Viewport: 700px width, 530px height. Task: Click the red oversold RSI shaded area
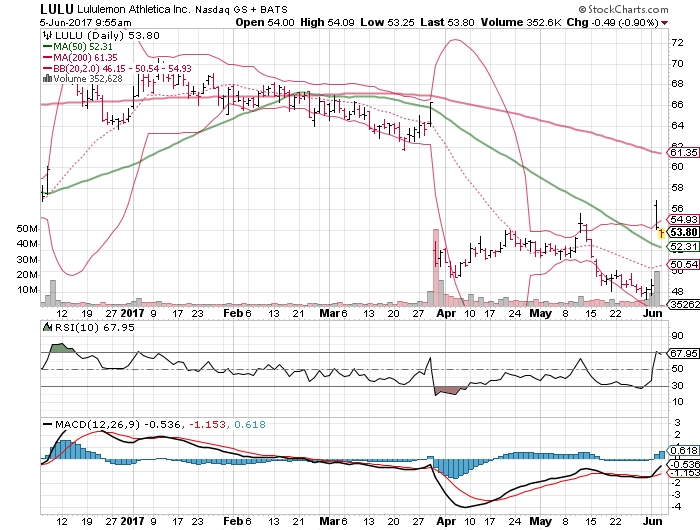click(x=449, y=391)
